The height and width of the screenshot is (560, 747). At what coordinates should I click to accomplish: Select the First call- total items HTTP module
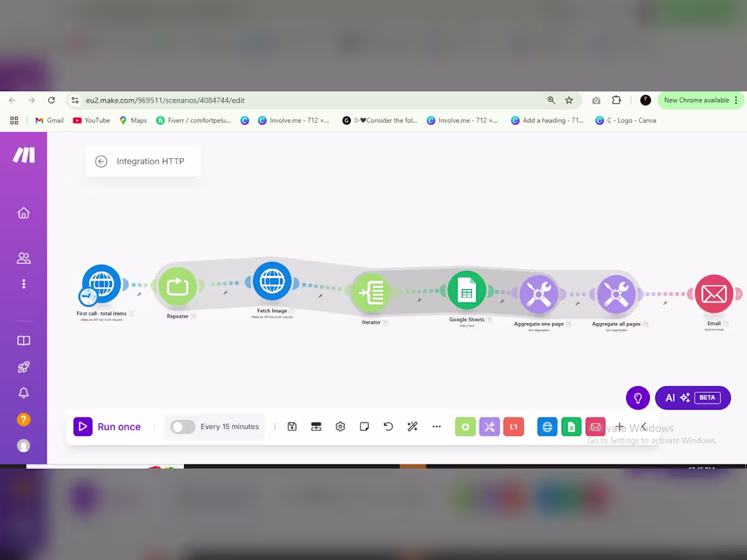click(x=101, y=284)
